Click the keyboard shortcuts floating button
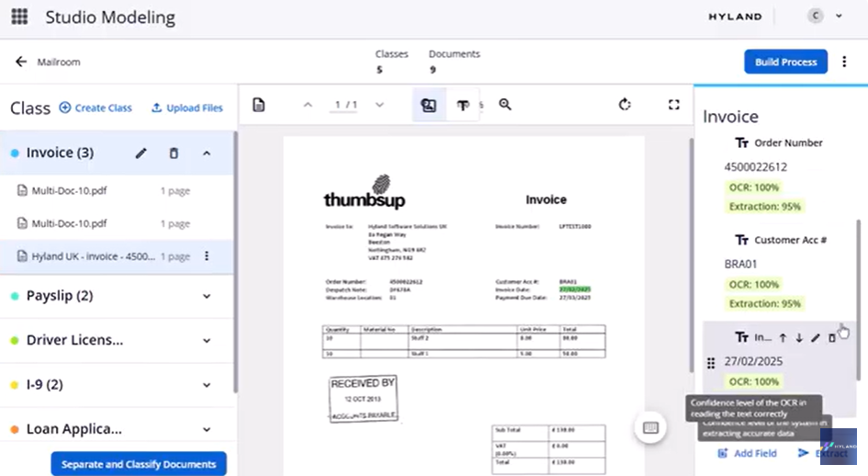The height and width of the screenshot is (476, 868). [x=650, y=427]
